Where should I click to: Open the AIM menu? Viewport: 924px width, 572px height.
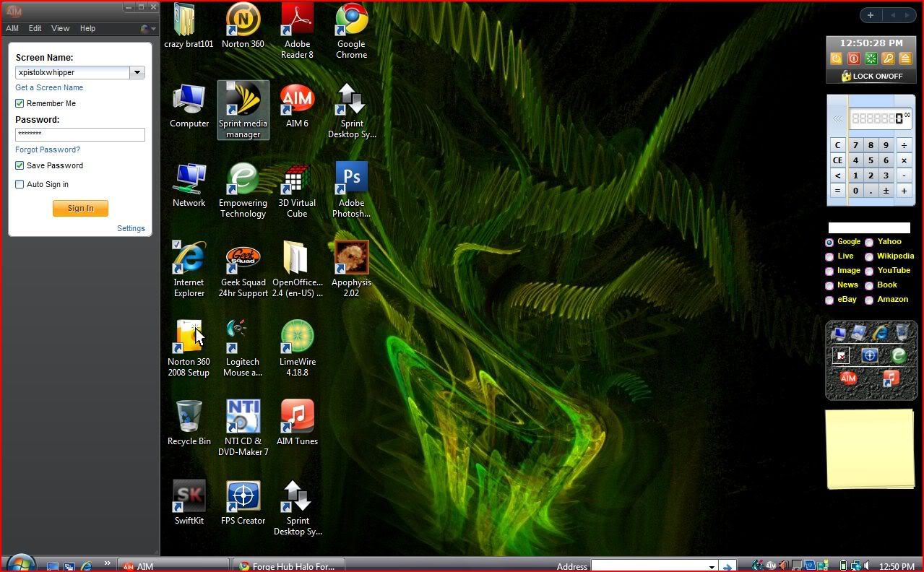pyautogui.click(x=12, y=28)
